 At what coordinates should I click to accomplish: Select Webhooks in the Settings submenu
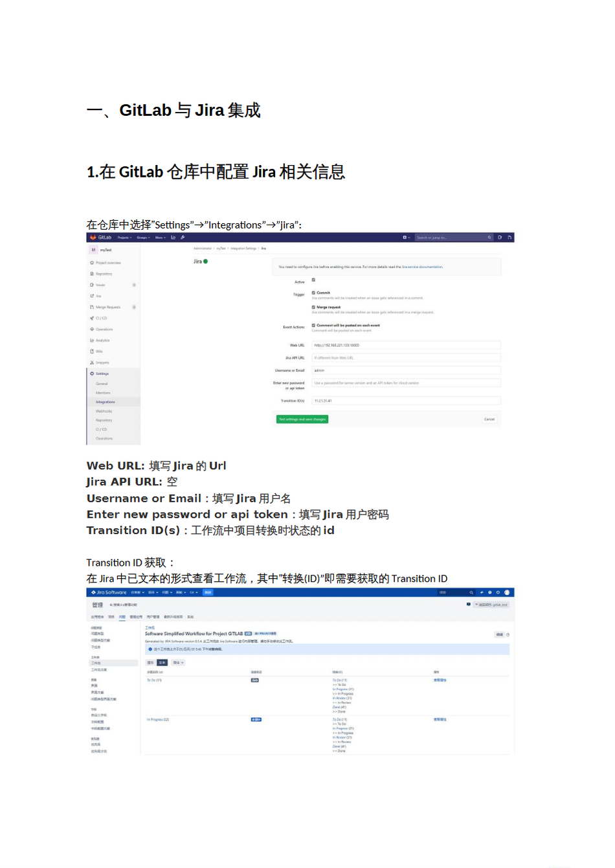pyautogui.click(x=104, y=411)
